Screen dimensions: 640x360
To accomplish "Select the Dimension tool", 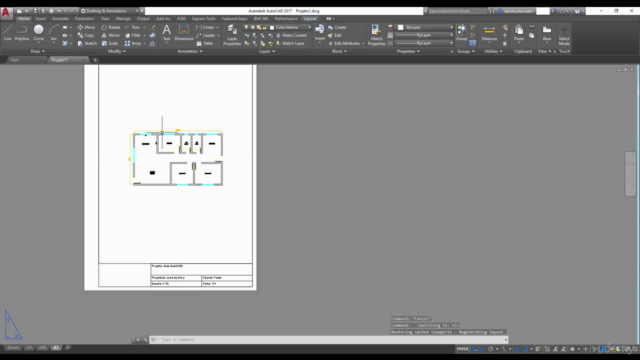I will click(x=184, y=32).
